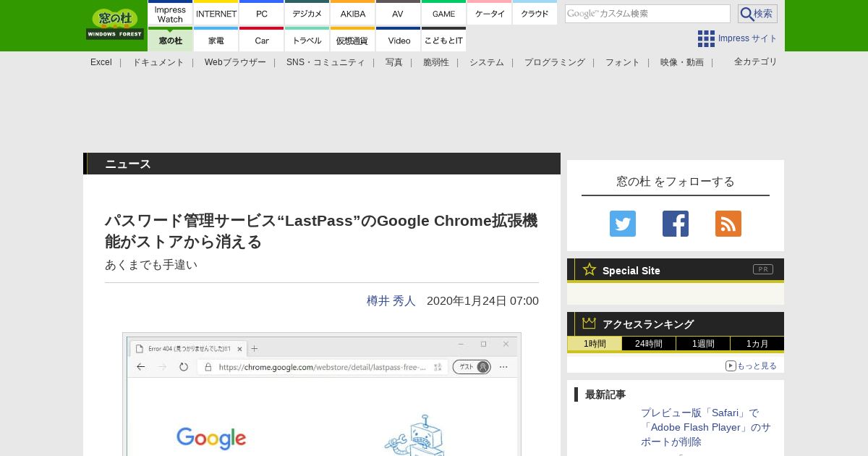
Task: Select the 24時間 ranking tab
Action: click(x=649, y=344)
